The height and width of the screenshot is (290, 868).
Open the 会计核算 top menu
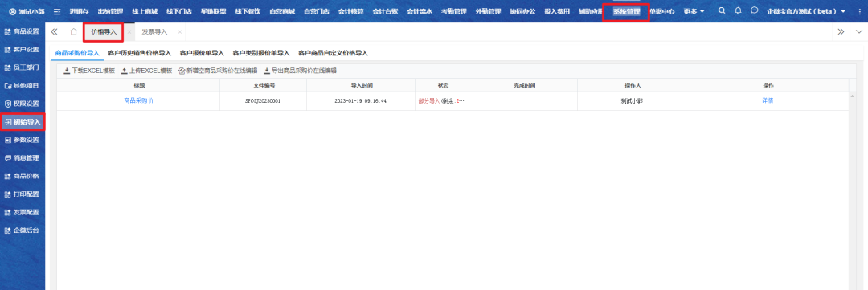pos(350,11)
